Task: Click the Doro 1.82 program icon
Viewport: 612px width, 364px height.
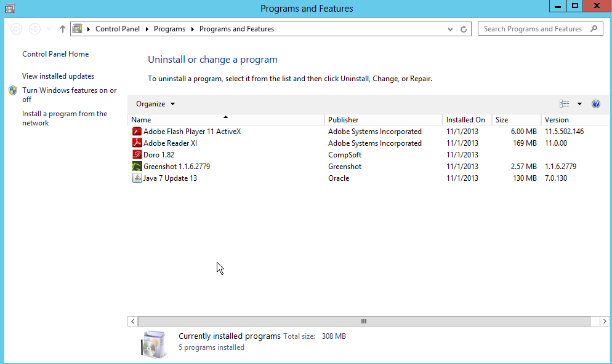Action: click(137, 155)
